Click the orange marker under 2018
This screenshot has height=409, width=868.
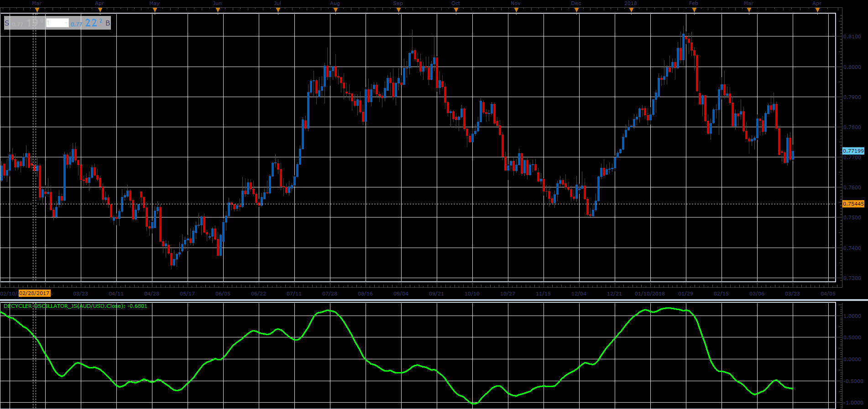(x=631, y=10)
